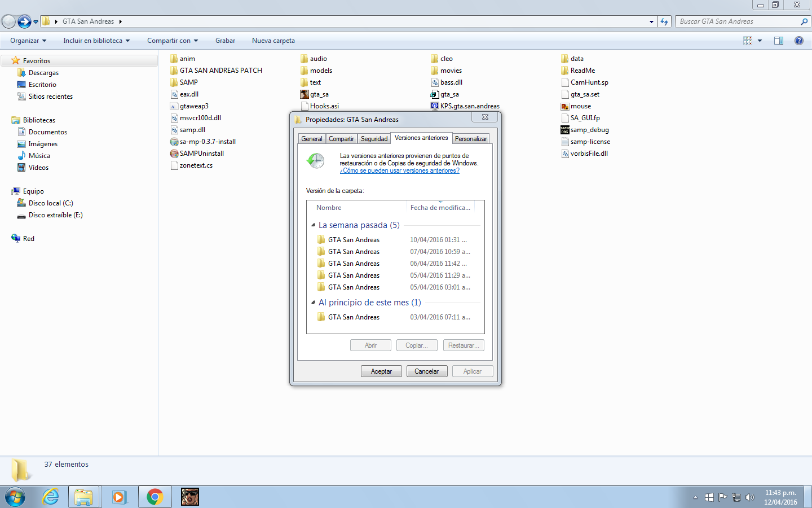Refresh the folder address bar
Image resolution: width=812 pixels, height=508 pixels.
664,21
